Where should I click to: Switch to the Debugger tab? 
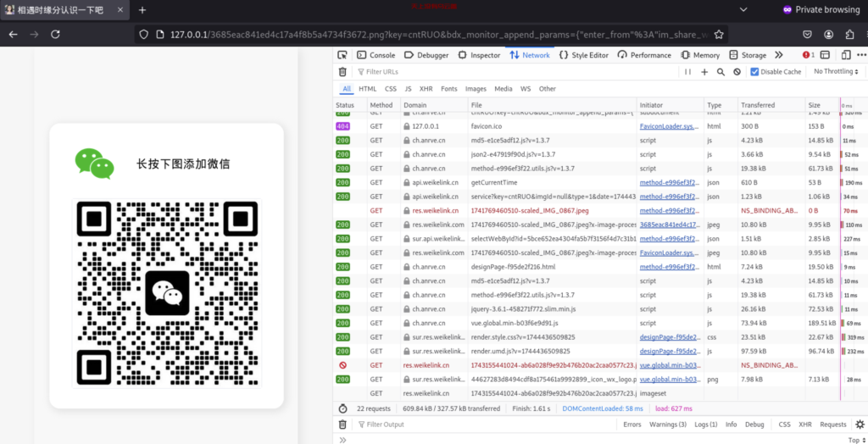pos(426,55)
